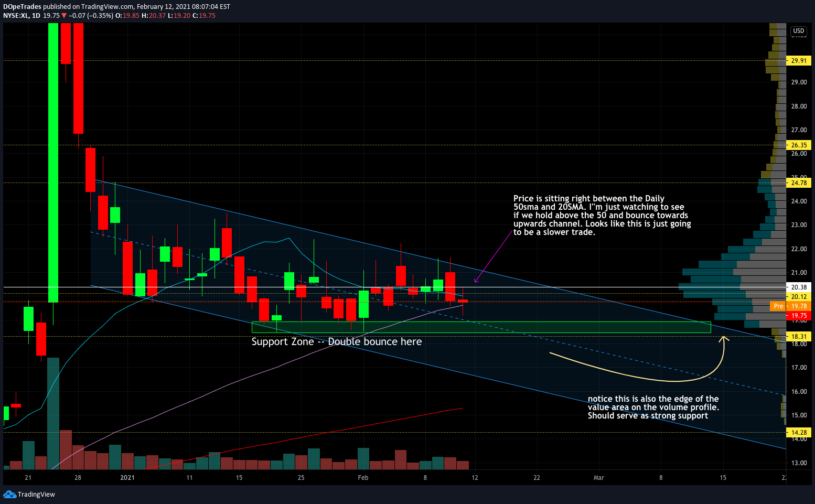
Task: Click the orange Pre 19.78 price tag
Action: pyautogui.click(x=791, y=306)
